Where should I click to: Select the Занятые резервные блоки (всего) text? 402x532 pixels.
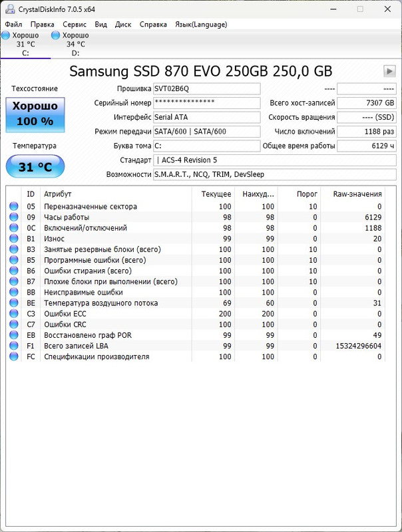pyautogui.click(x=102, y=249)
